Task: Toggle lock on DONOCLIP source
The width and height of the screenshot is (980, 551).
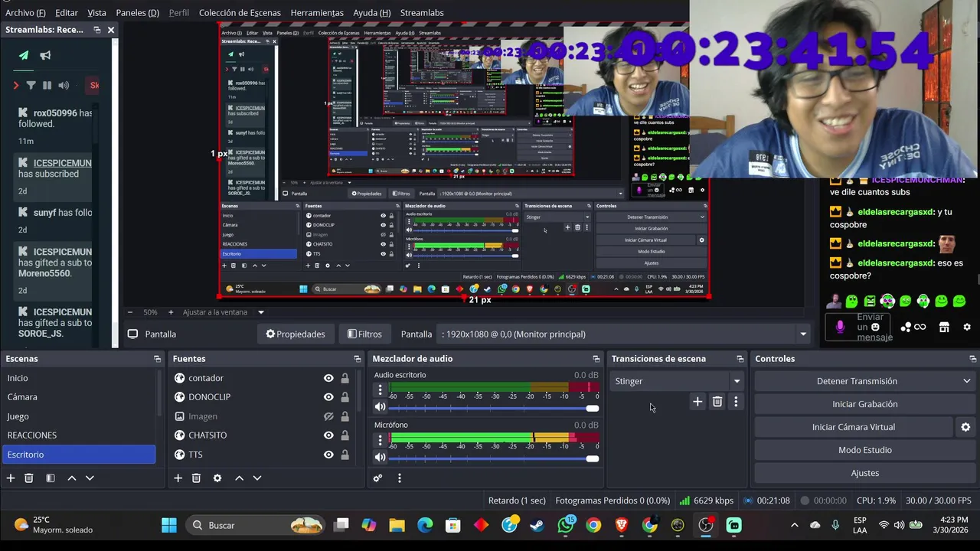Action: click(x=345, y=397)
